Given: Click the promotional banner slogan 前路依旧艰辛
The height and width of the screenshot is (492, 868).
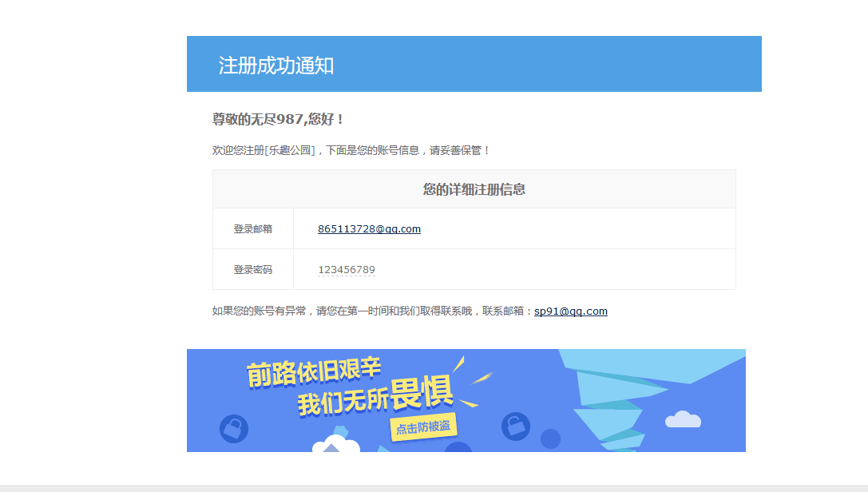Looking at the screenshot, I should pos(315,371).
